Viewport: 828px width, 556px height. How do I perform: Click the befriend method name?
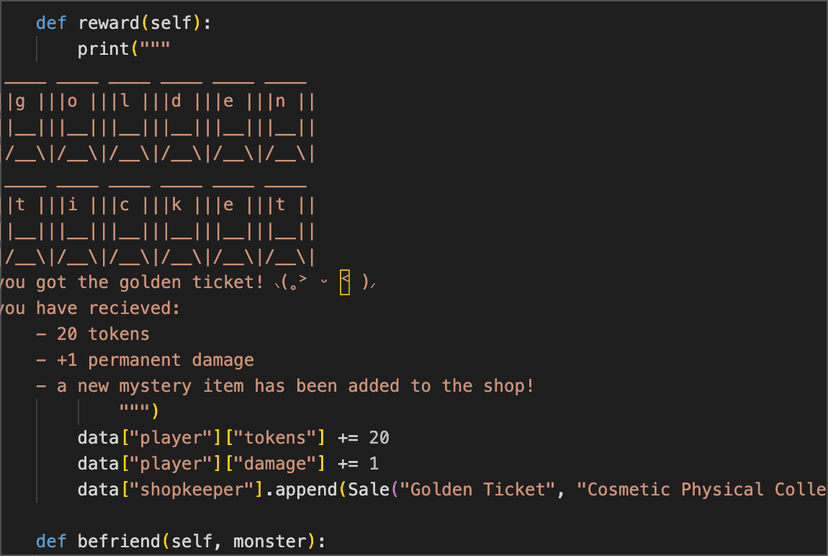click(118, 542)
